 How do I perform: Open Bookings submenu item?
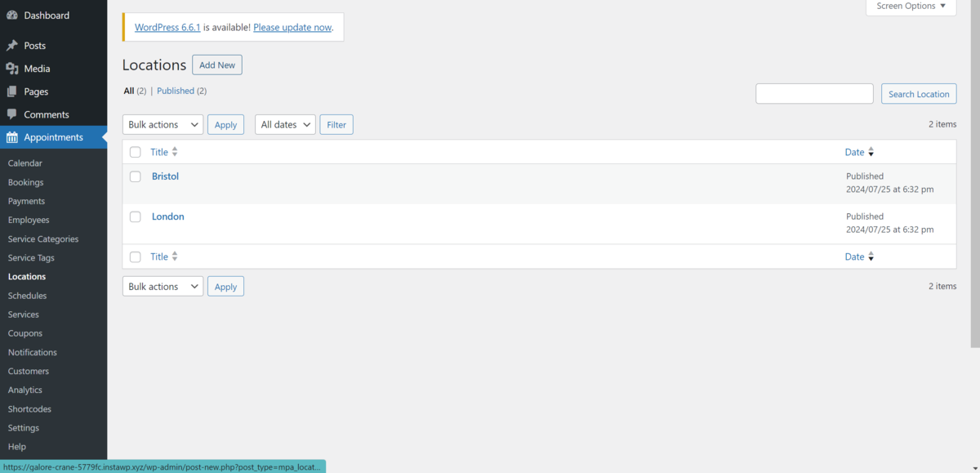(26, 182)
